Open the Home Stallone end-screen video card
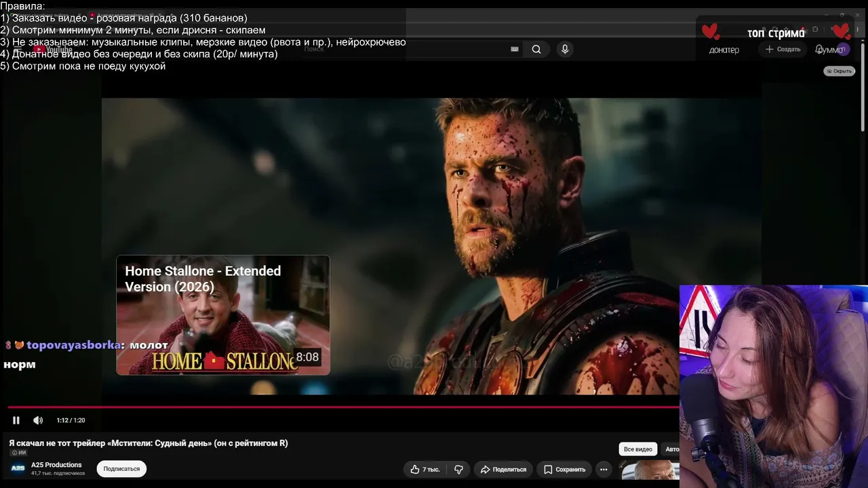 (223, 315)
